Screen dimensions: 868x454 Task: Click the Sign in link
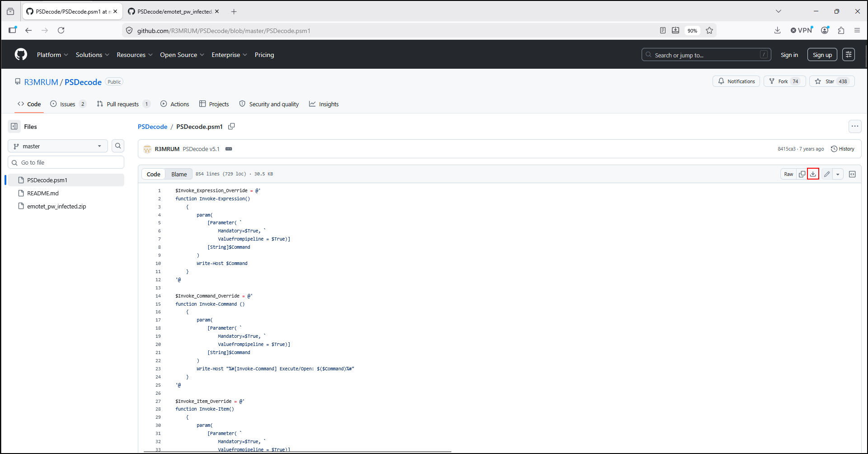point(789,55)
